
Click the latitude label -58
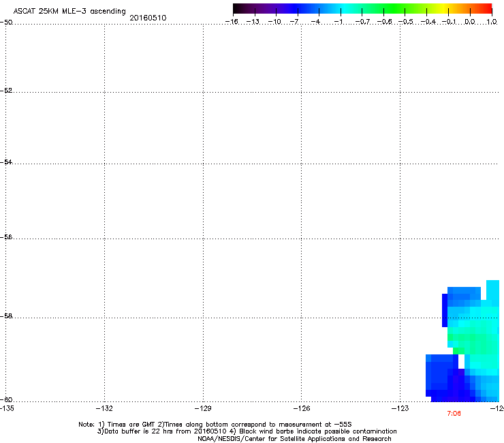click(6, 316)
